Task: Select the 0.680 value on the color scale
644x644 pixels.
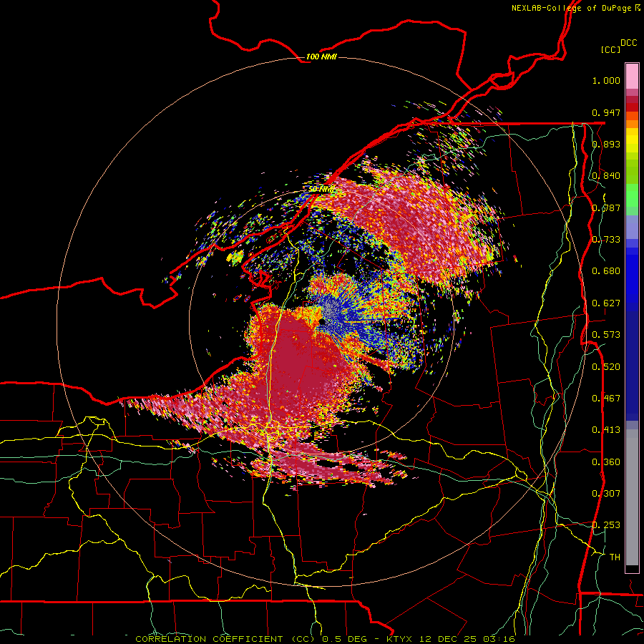Action: [x=606, y=271]
